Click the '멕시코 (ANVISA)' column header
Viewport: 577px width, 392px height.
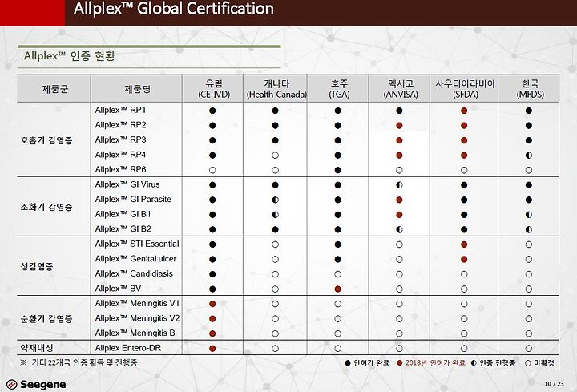(401, 89)
